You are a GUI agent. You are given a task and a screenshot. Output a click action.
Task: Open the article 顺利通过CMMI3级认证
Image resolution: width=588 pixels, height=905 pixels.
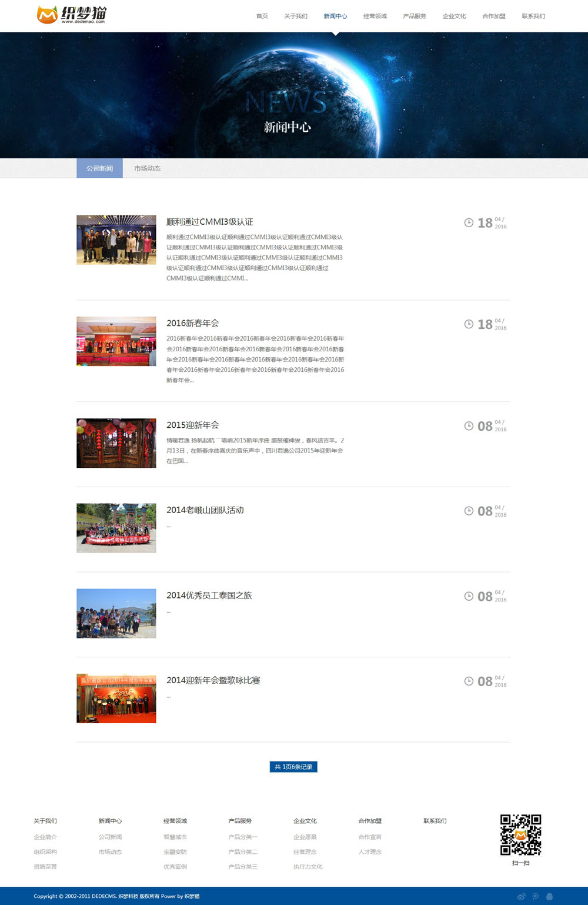209,222
